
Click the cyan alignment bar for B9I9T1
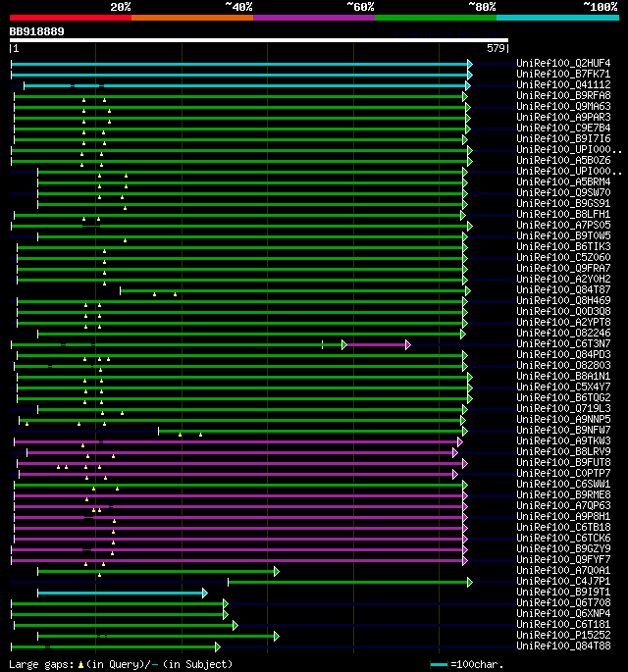[x=121, y=594]
